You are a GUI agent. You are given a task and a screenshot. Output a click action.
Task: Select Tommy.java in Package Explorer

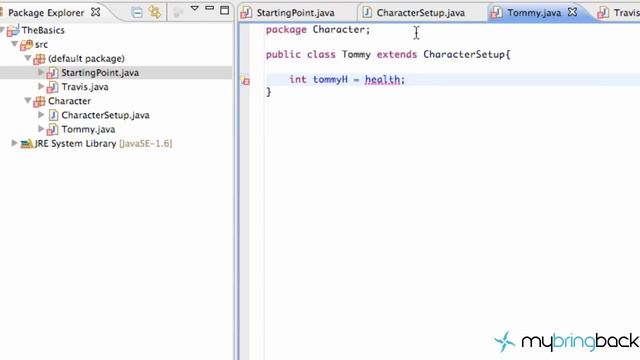click(x=88, y=129)
